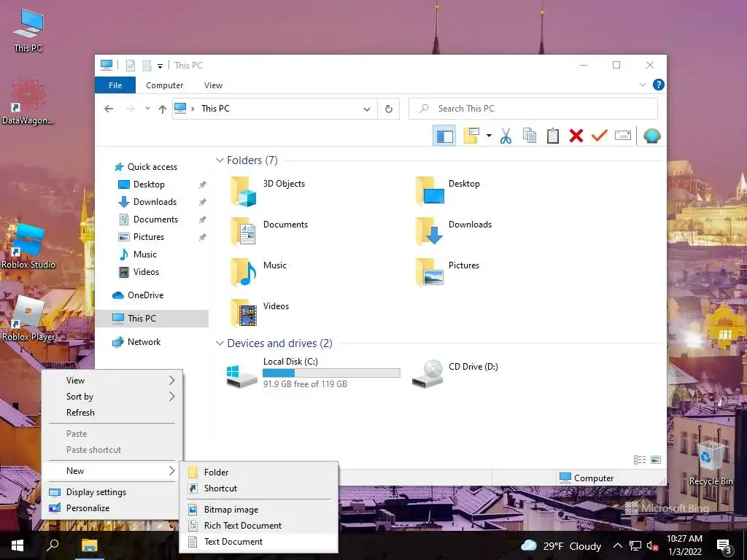Select the Pictures folder in Folders group
This screenshot has height=560, width=747.
[x=447, y=273]
